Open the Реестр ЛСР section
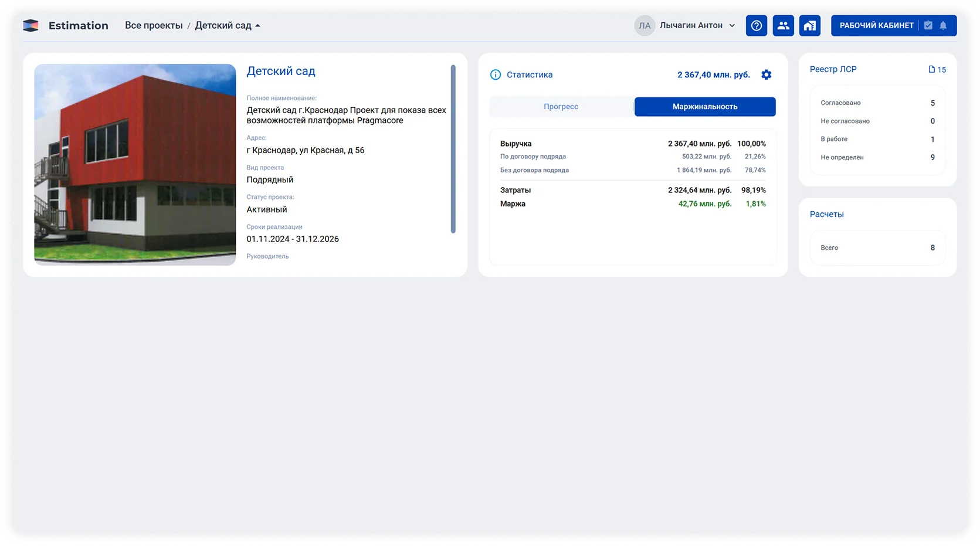 (x=833, y=69)
